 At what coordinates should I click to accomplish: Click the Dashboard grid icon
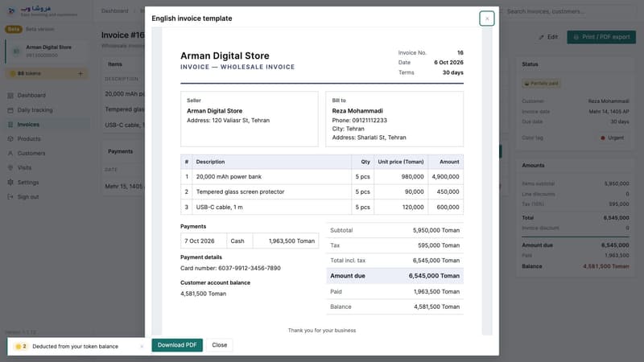[x=10, y=95]
